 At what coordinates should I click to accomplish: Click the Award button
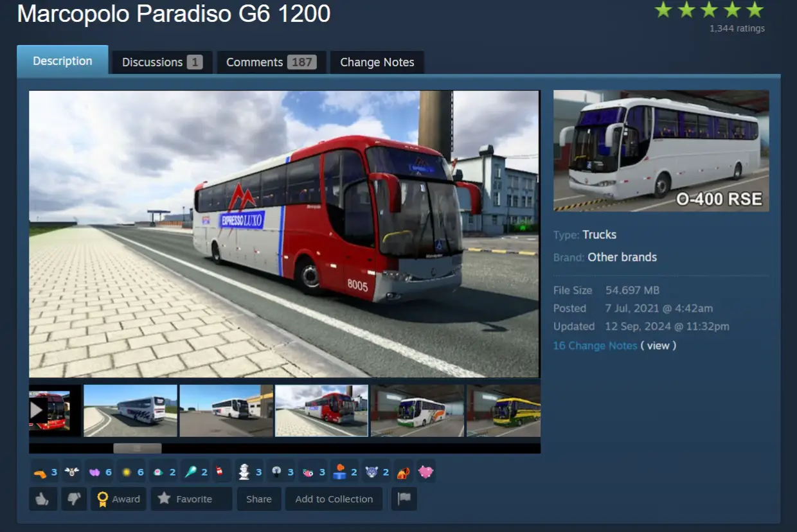tap(119, 499)
